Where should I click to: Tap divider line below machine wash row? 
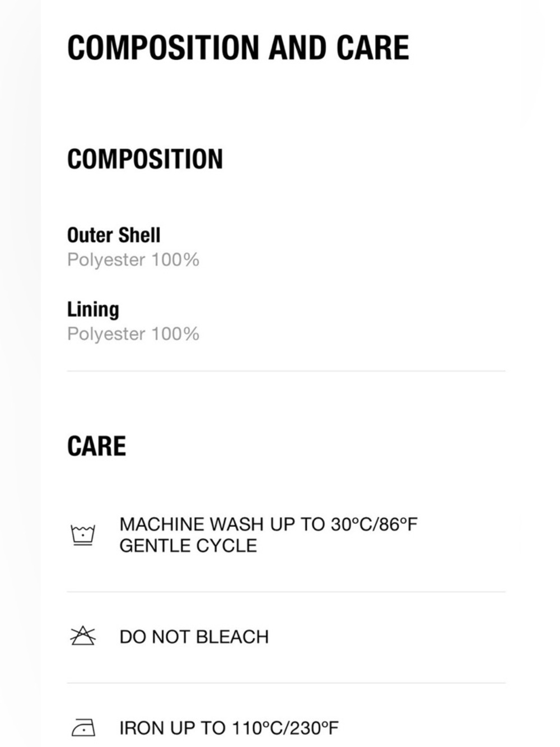pos(286,591)
